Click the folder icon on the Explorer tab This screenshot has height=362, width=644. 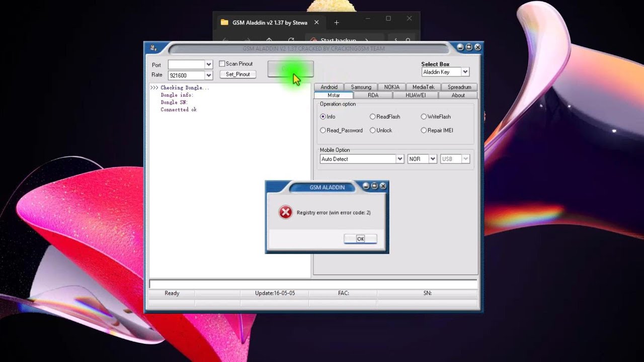(x=224, y=23)
